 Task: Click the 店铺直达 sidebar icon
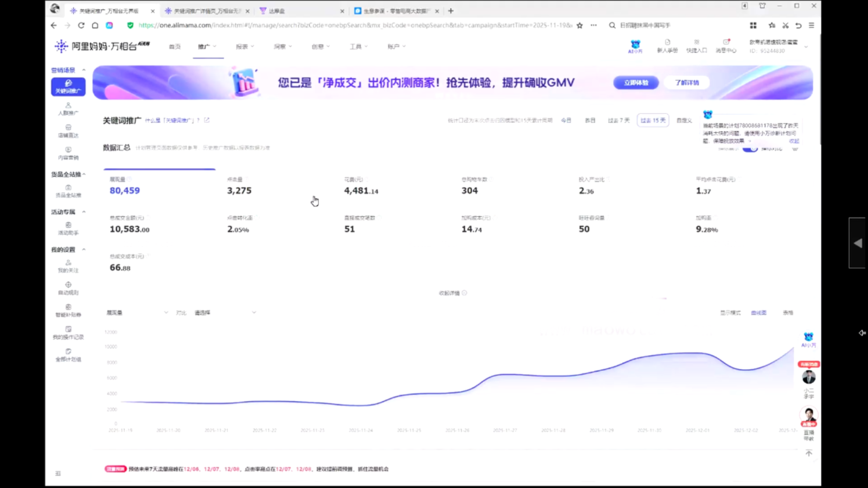pos(68,131)
